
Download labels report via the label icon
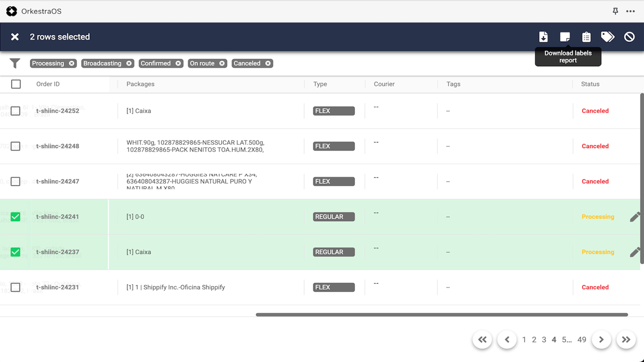pos(565,37)
